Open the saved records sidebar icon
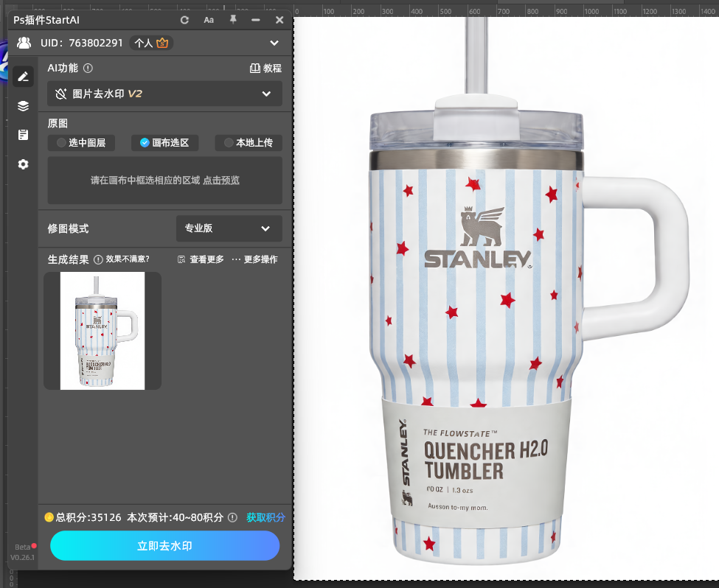Screen dimensions: 719x588 click(x=23, y=135)
